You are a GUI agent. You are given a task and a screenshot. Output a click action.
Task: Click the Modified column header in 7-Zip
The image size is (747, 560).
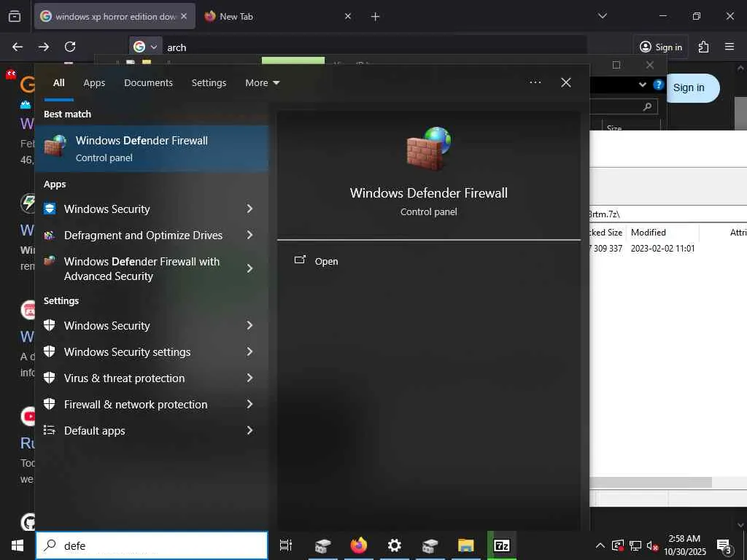point(649,233)
